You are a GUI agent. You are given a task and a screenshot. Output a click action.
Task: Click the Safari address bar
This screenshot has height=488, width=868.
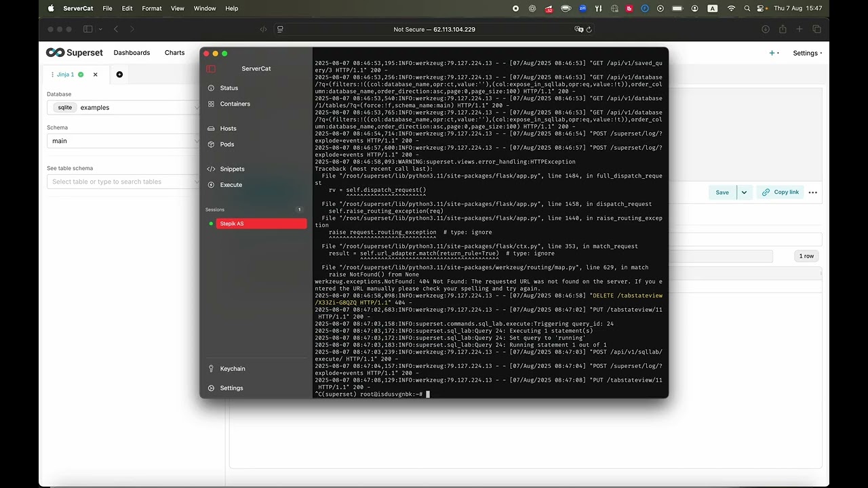tap(434, 29)
